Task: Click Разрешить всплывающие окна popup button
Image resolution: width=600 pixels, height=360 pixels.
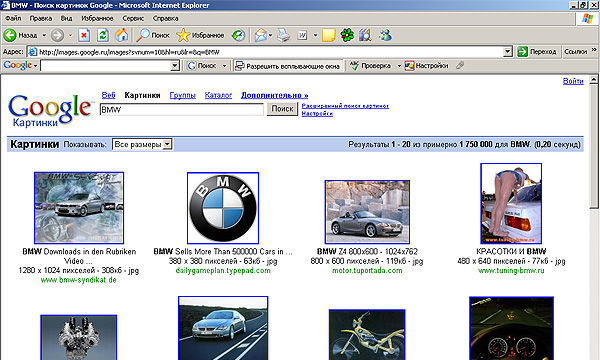Action: (x=287, y=66)
